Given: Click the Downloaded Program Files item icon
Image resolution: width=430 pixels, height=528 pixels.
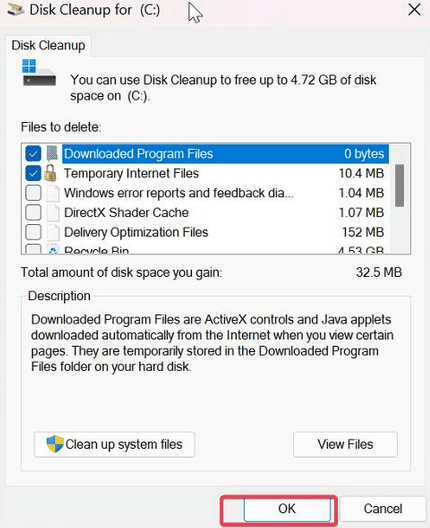Looking at the screenshot, I should [52, 154].
